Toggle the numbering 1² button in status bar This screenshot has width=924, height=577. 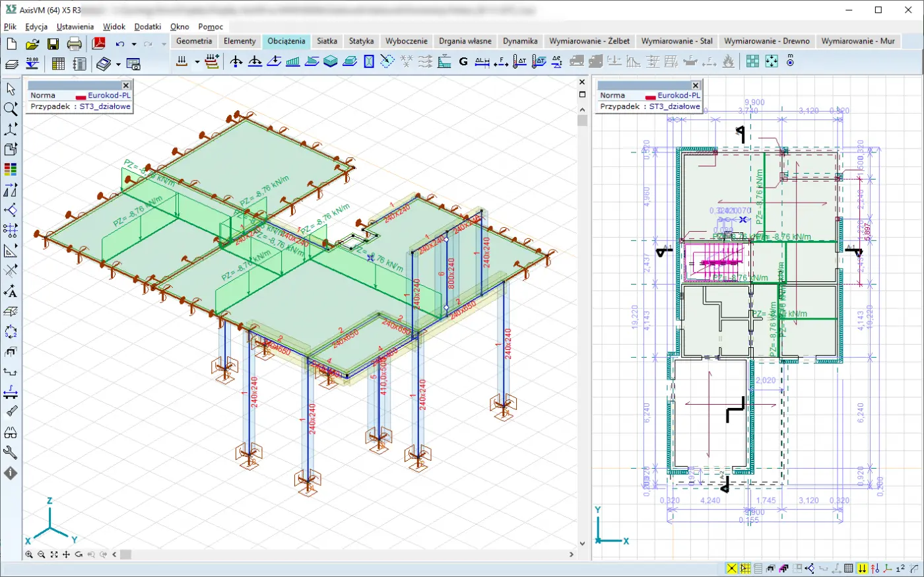tap(900, 568)
